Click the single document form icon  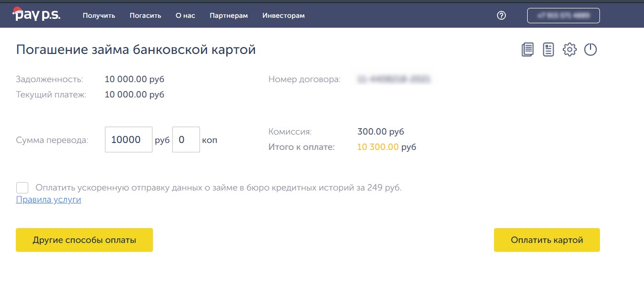tap(548, 49)
